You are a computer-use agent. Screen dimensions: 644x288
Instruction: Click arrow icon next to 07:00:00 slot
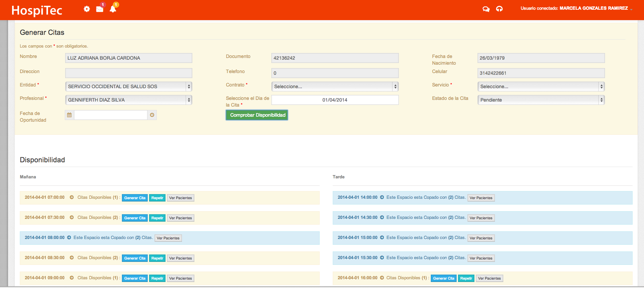coord(72,197)
